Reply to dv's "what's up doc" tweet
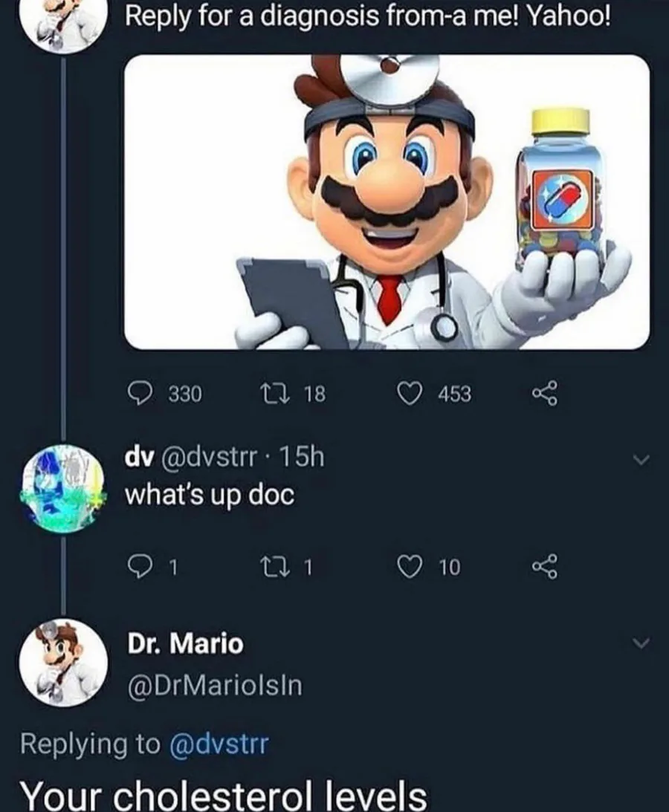 tap(138, 568)
